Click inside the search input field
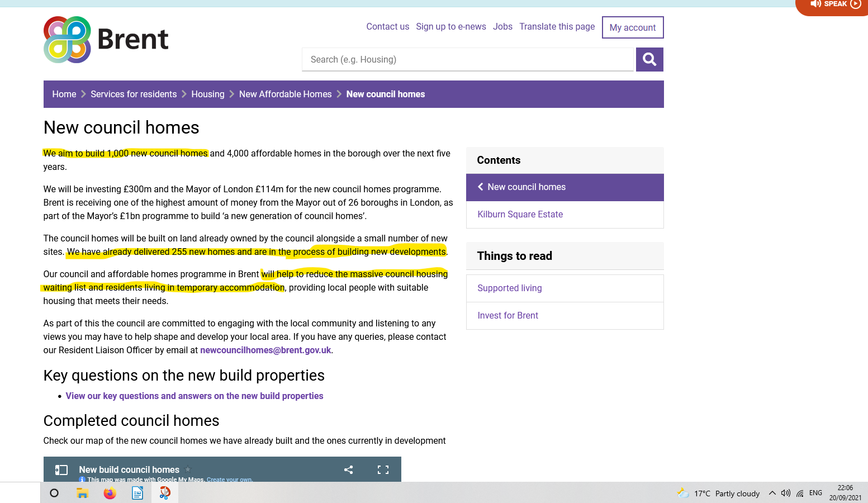This screenshot has height=503, width=868. pos(468,59)
